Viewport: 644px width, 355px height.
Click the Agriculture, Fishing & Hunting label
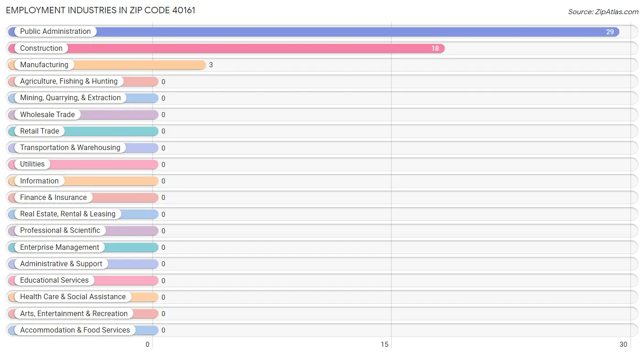pyautogui.click(x=69, y=81)
